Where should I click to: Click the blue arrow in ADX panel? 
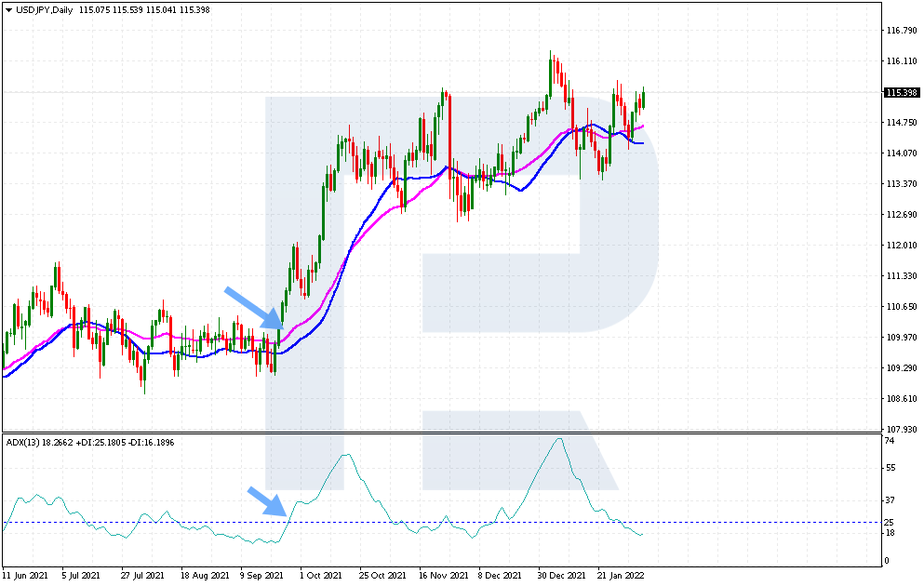click(x=268, y=501)
